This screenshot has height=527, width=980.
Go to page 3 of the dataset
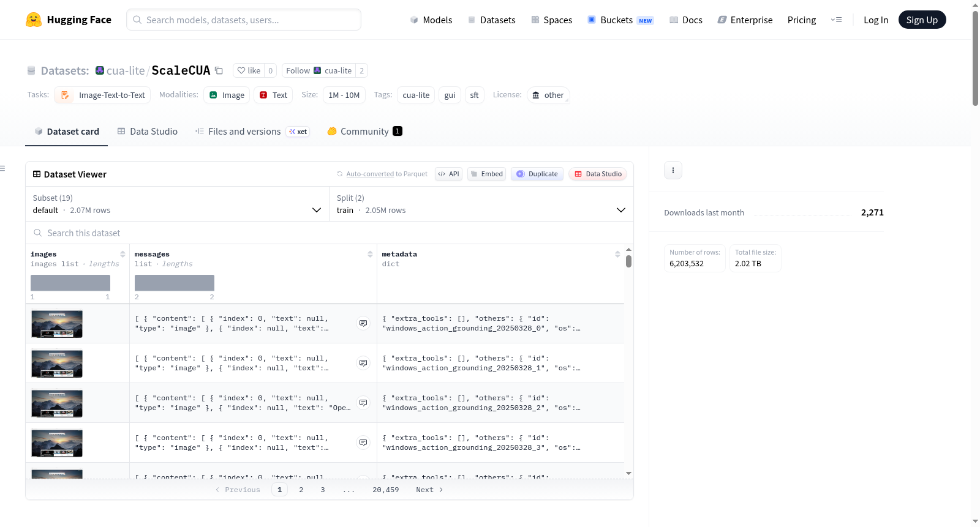(323, 490)
